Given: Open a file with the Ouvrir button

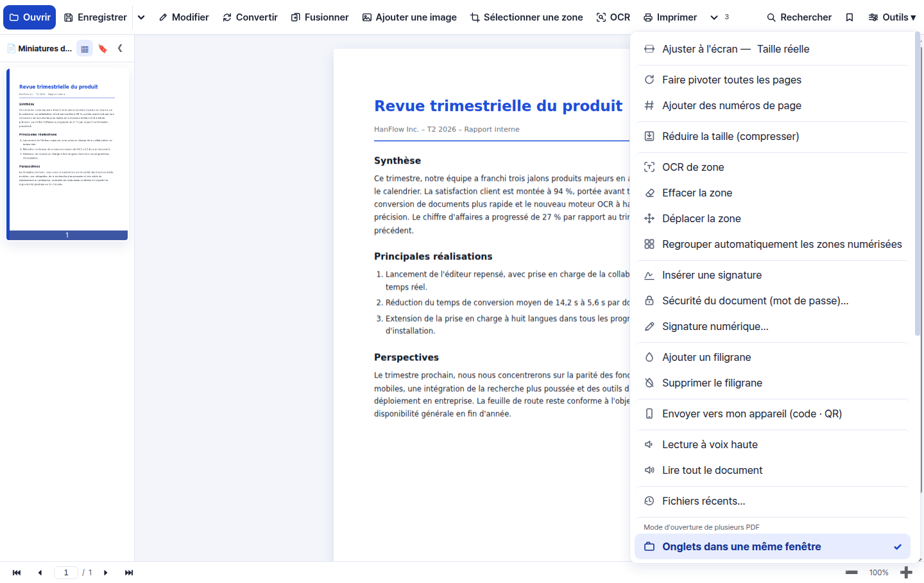Looking at the screenshot, I should [30, 17].
